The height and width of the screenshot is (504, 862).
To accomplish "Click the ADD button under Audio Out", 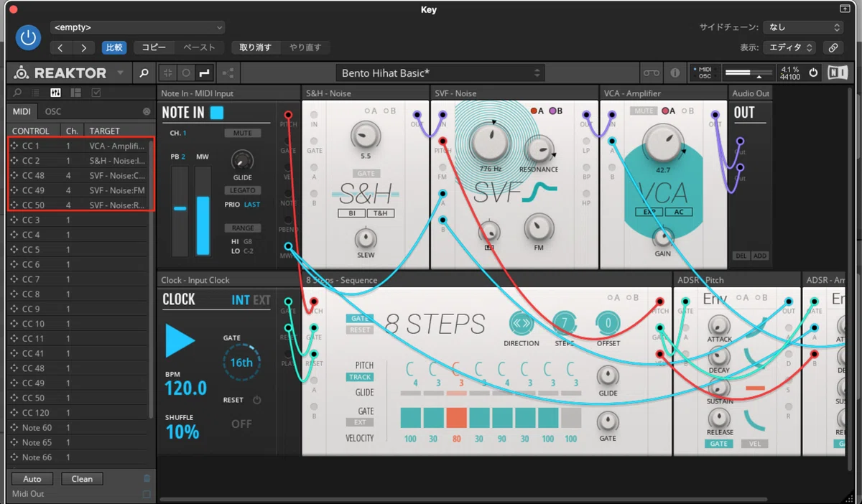I will point(760,256).
